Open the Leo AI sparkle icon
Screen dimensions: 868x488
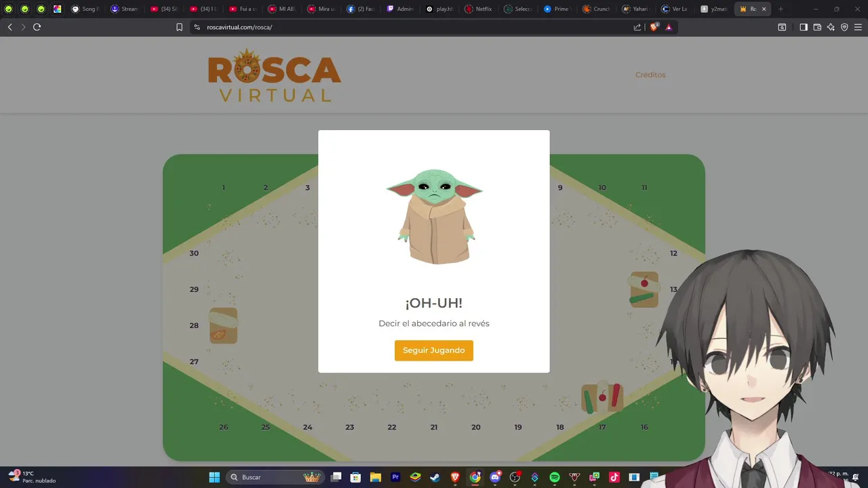click(x=831, y=27)
